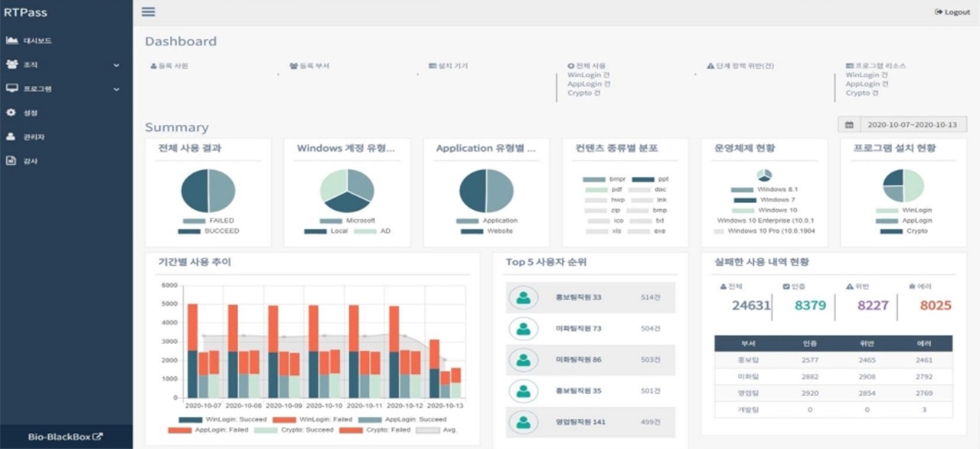Click the Bio-BlackBox external link icon
Image resolution: width=980 pixels, height=449 pixels.
tap(97, 438)
